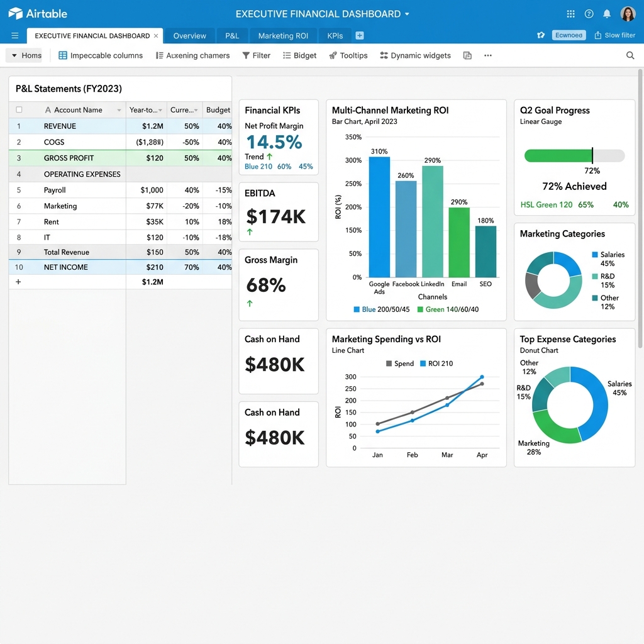Click the Net Profit Margin trend arrow

pyautogui.click(x=269, y=157)
